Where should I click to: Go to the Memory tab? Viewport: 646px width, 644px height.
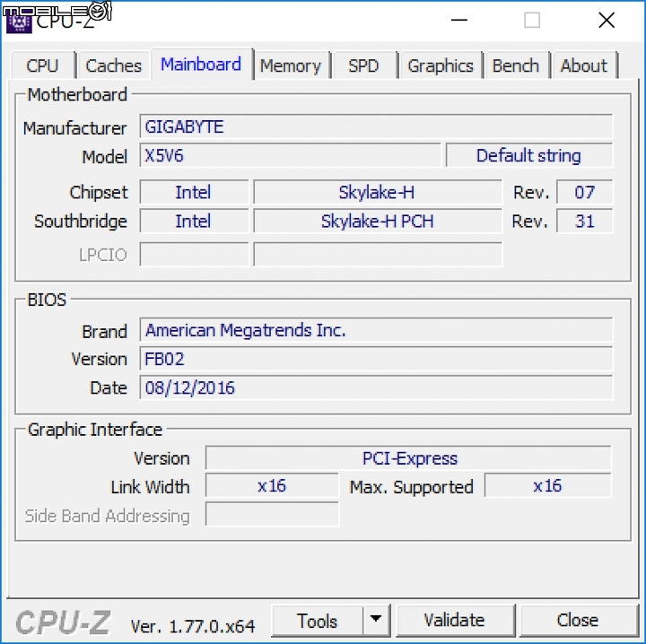[291, 65]
